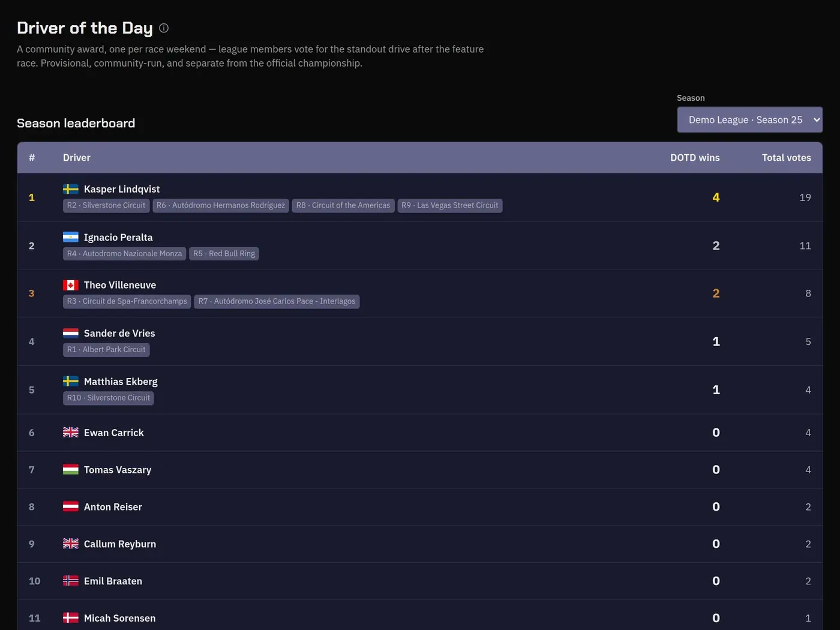Click the R8 · Circuit of the Americas tag
Viewport: 840px width, 630px height.
(x=343, y=206)
